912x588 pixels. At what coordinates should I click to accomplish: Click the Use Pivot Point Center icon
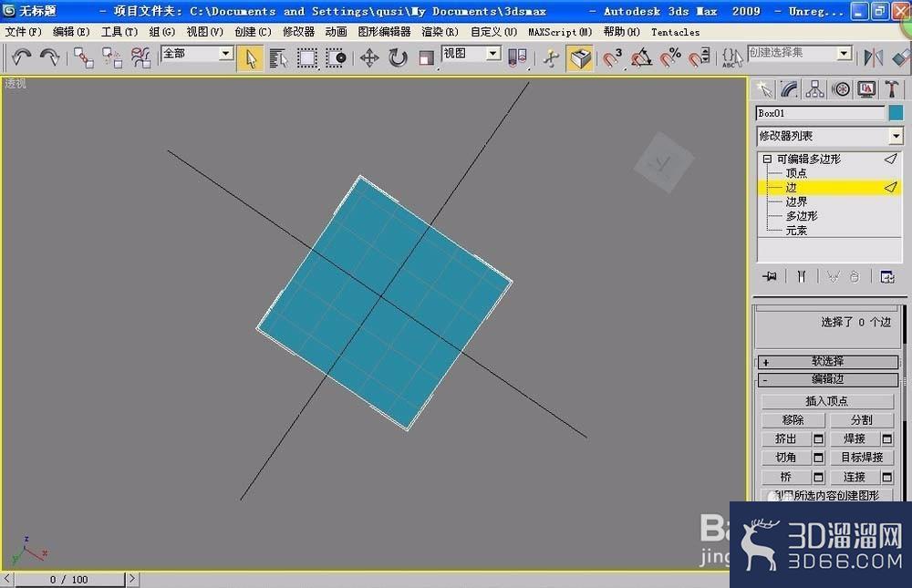pyautogui.click(x=517, y=58)
